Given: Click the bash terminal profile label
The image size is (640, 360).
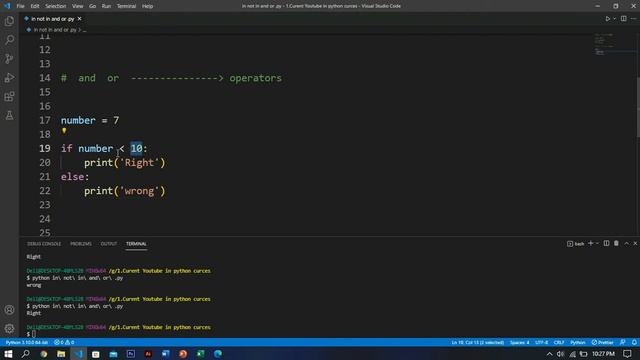Looking at the screenshot, I should coord(576,244).
